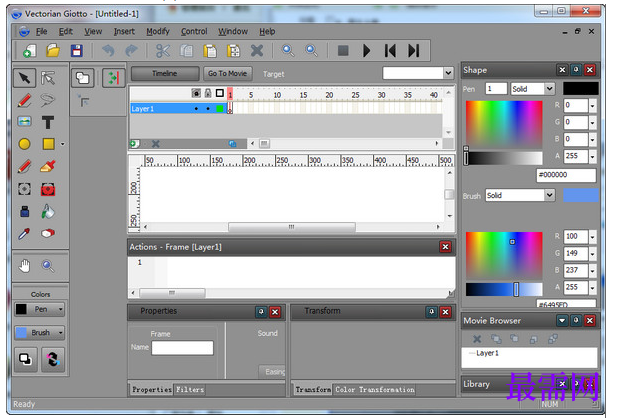Select the Eyedropper tool
618x418 pixels.
pos(24,234)
